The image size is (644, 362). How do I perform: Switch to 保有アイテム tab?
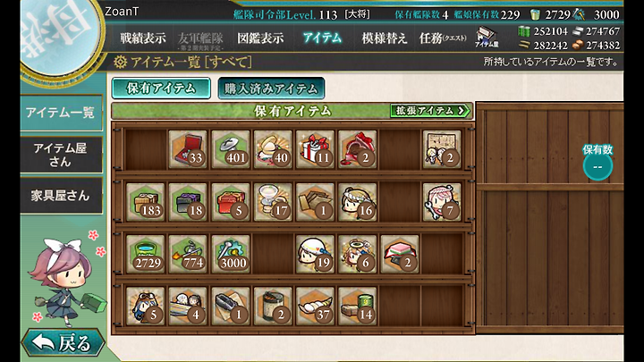coord(161,88)
